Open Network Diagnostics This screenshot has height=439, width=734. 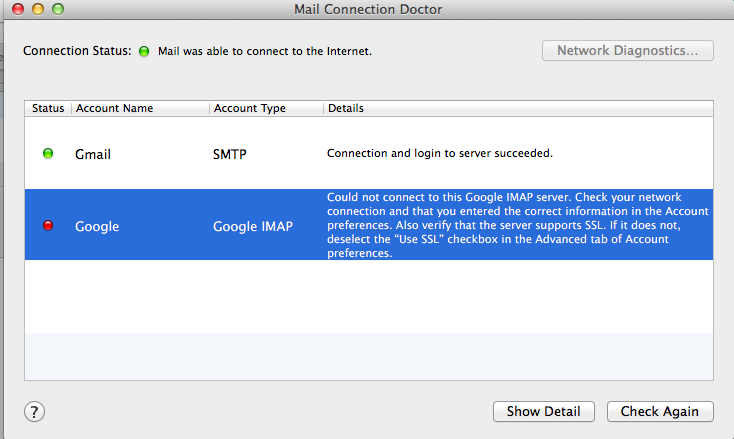(x=628, y=51)
